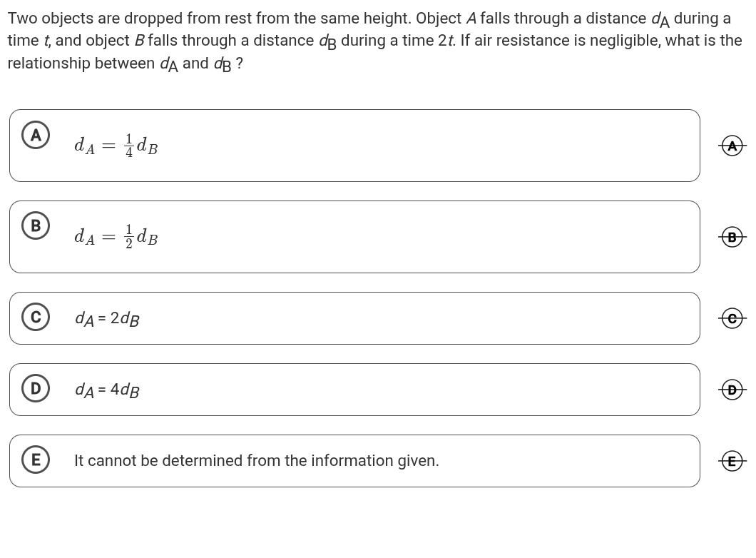Select radio button A
This screenshot has width=756, height=558.
pyautogui.click(x=36, y=135)
